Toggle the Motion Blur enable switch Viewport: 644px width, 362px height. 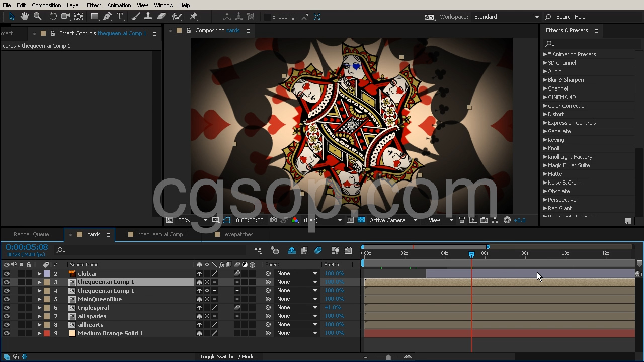(318, 250)
